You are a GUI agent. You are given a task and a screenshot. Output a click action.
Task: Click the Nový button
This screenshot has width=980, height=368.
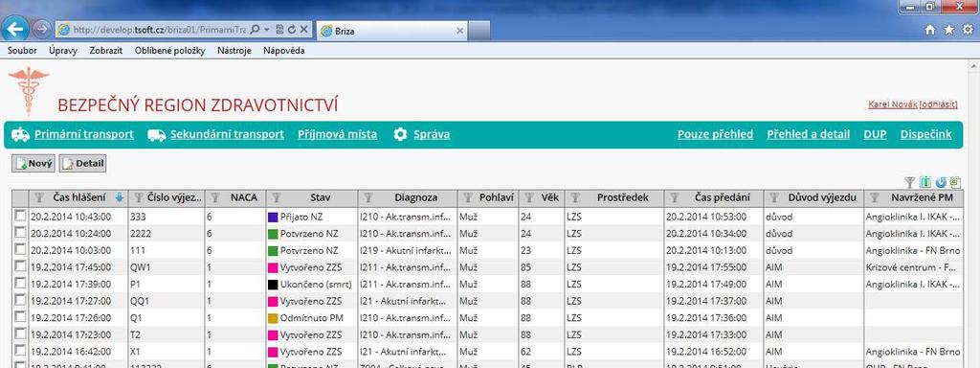point(33,163)
